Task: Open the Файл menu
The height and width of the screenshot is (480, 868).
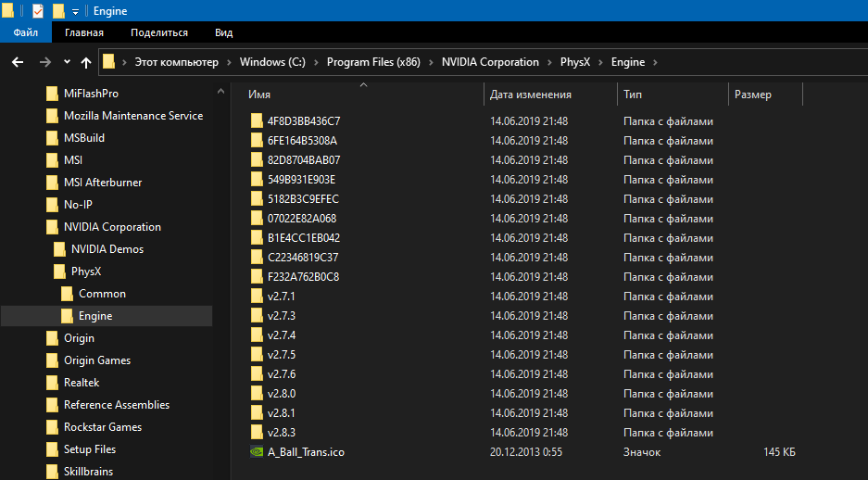Action: coord(25,32)
